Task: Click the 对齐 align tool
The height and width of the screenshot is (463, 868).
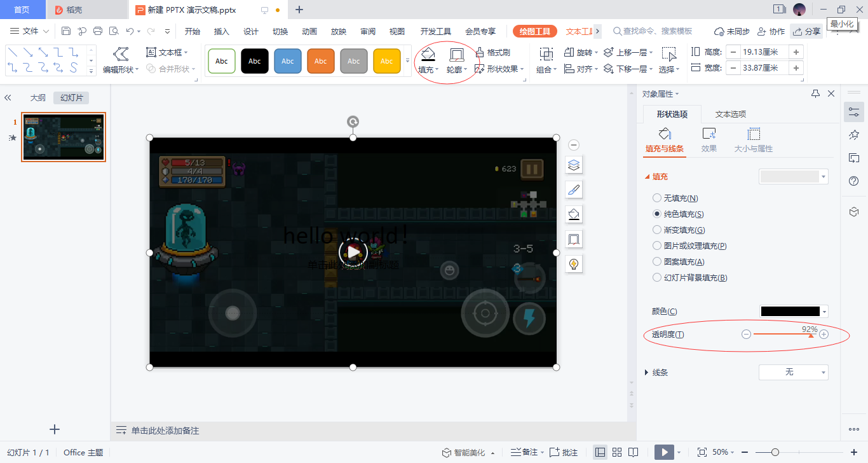Action: pyautogui.click(x=581, y=69)
